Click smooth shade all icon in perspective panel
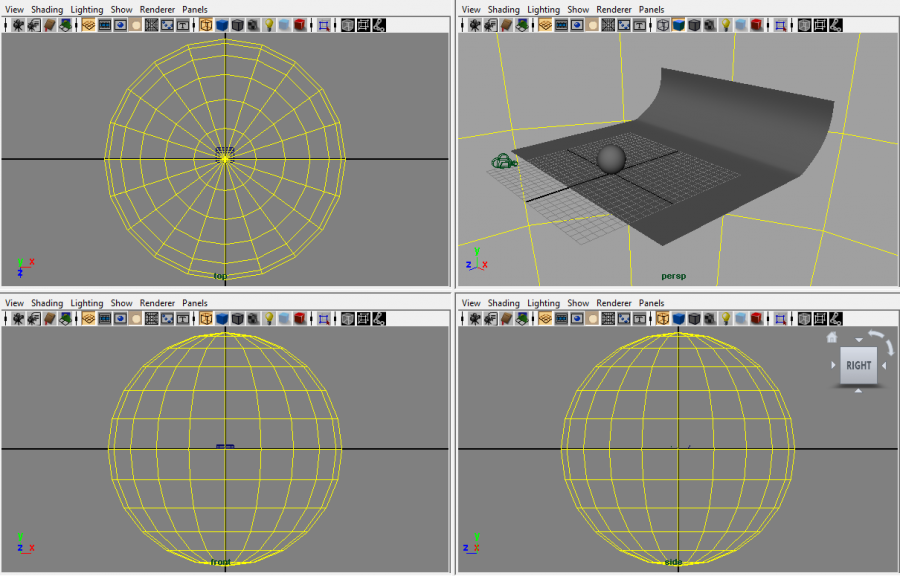Image resolution: width=900 pixels, height=576 pixels. (679, 25)
